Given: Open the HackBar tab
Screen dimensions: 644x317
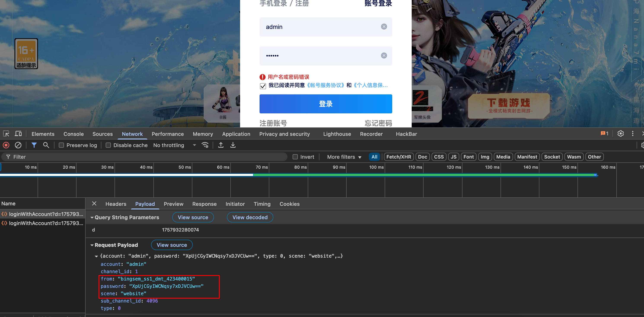Looking at the screenshot, I should pos(406,134).
